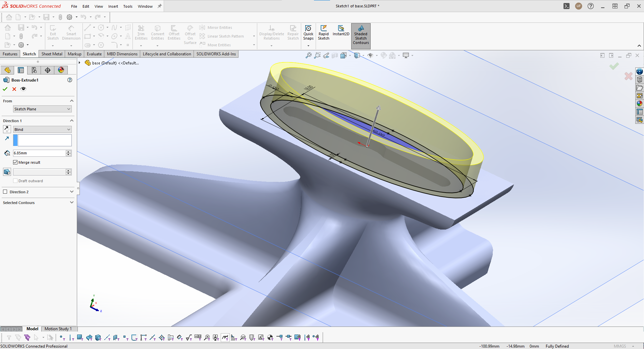Click the Smart Dimension tool
Viewport: 644px width, 349px height.
tap(71, 33)
